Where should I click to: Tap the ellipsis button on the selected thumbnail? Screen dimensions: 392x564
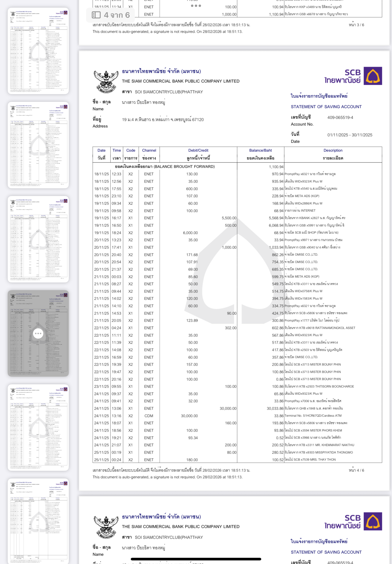38,333
